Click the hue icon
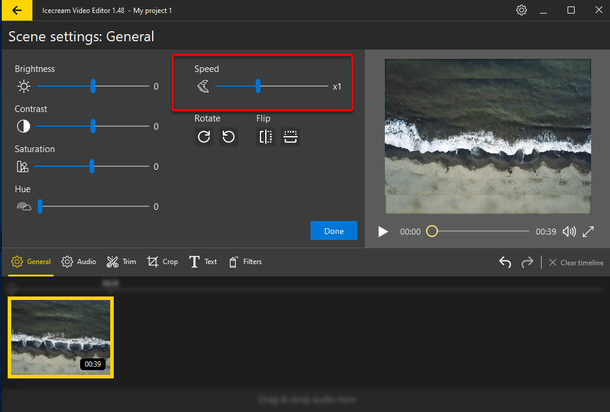The height and width of the screenshot is (412, 610). click(x=24, y=207)
